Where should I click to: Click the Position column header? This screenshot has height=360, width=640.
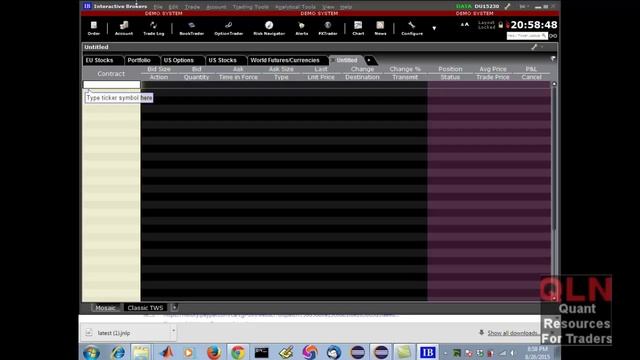click(x=450, y=69)
